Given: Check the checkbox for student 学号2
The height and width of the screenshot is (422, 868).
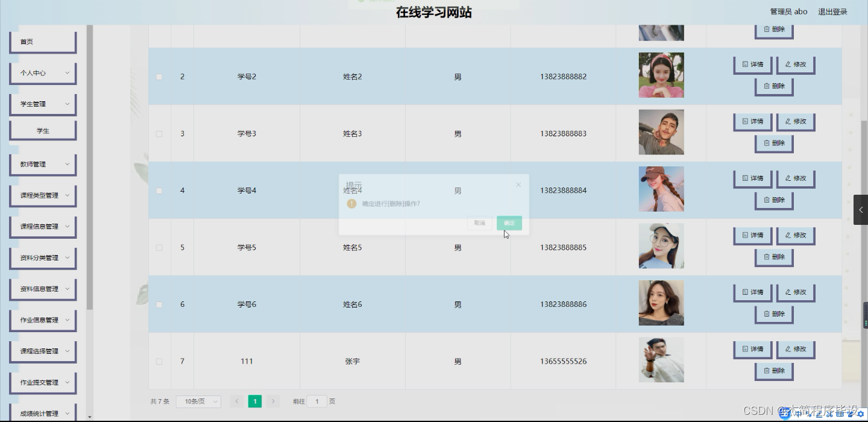Looking at the screenshot, I should pyautogui.click(x=159, y=77).
